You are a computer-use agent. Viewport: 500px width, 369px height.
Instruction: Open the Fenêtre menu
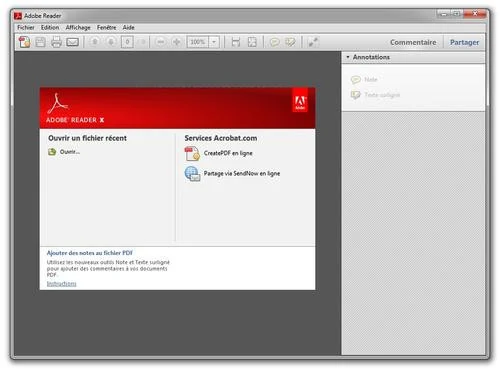(x=107, y=27)
